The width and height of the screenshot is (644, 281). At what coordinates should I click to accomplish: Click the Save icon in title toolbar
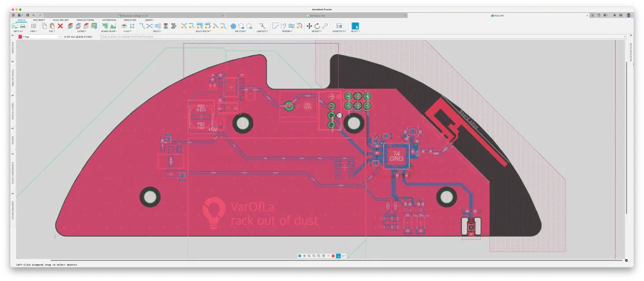28,15
